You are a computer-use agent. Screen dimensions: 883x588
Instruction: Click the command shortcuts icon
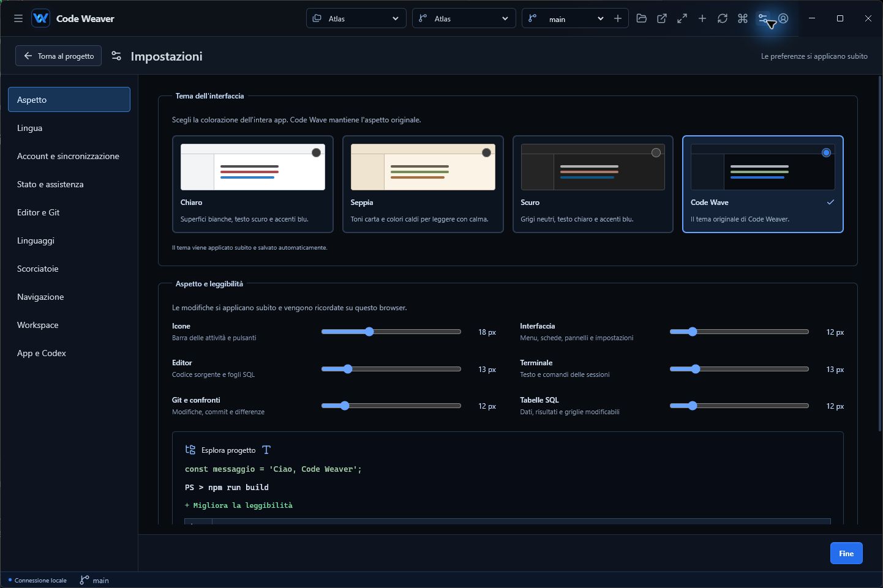[743, 18]
